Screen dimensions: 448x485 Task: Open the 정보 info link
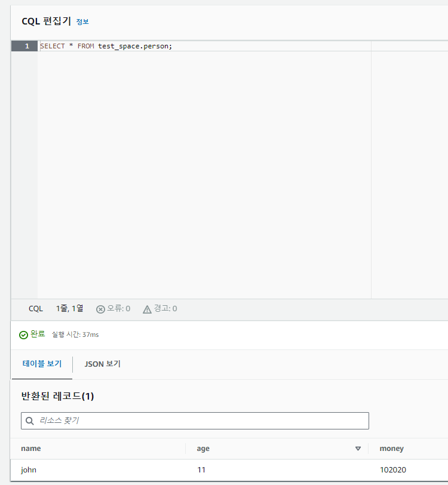click(82, 22)
